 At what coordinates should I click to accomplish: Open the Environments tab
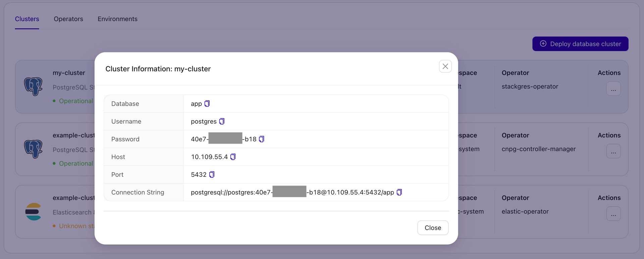(x=117, y=19)
